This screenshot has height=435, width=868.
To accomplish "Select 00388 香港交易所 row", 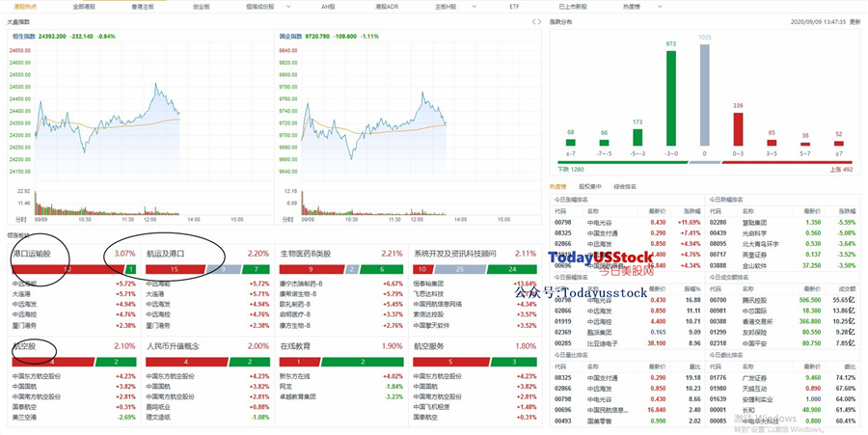I will point(783,321).
